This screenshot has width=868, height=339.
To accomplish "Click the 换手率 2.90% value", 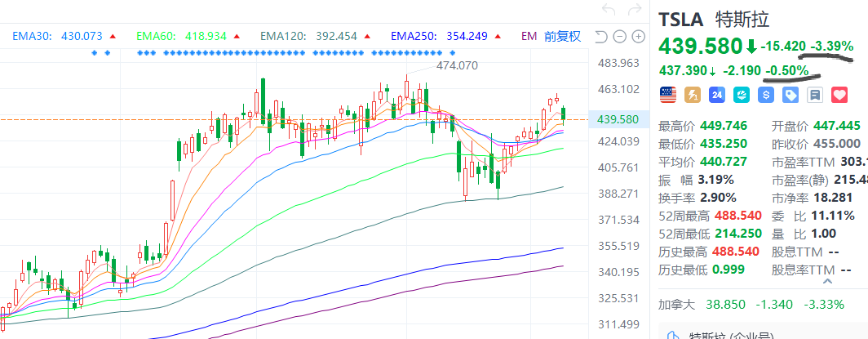I will [x=718, y=197].
